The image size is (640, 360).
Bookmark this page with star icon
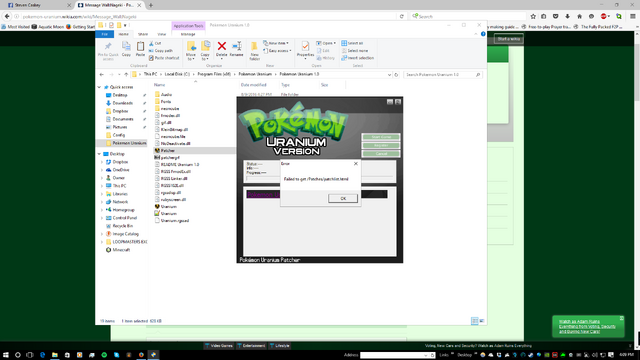point(533,16)
